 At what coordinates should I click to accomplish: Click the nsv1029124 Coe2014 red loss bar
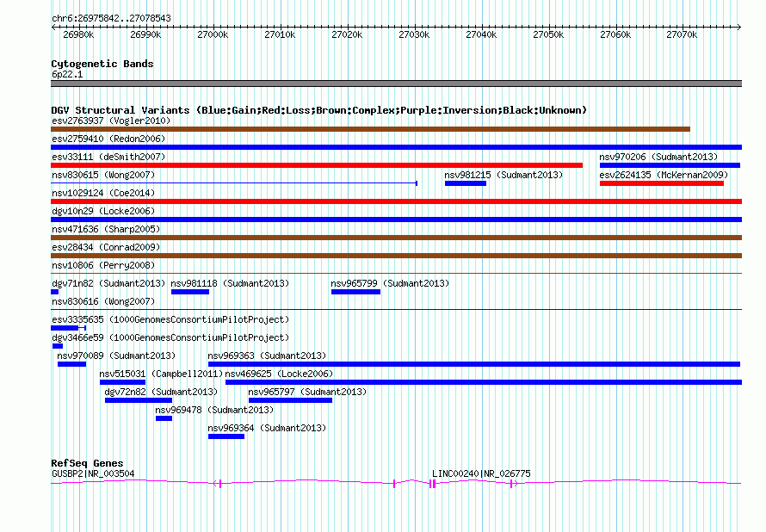coord(396,201)
